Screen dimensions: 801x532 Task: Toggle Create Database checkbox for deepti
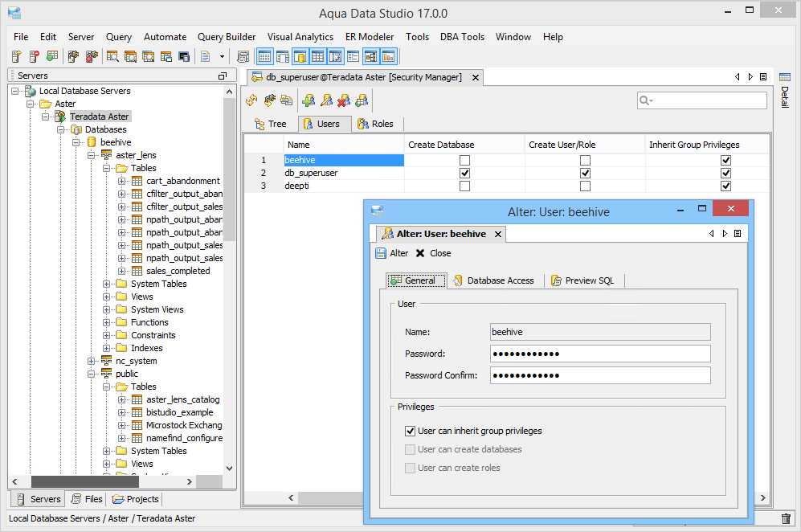click(x=464, y=186)
